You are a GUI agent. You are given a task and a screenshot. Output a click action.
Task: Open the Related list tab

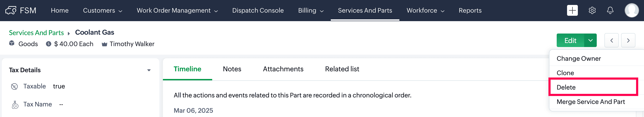click(342, 69)
